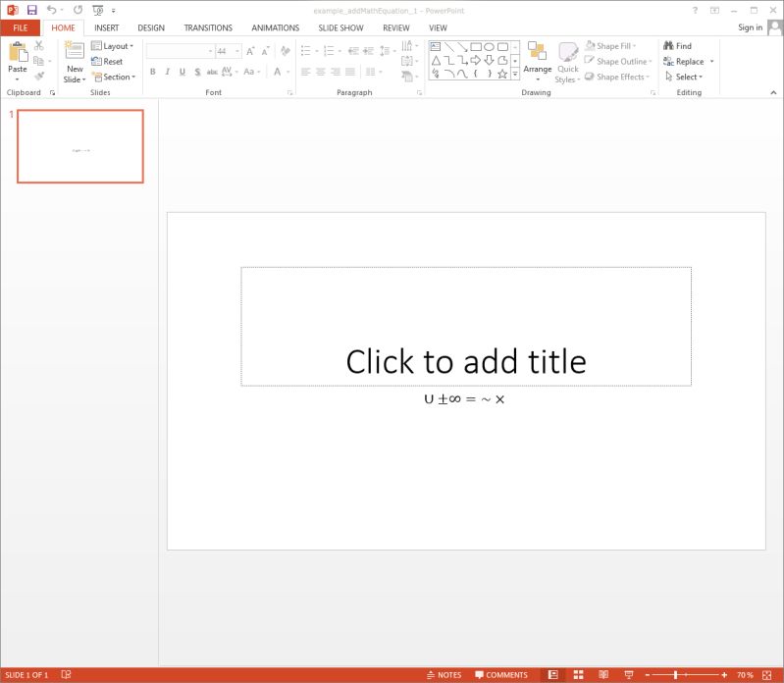Image resolution: width=784 pixels, height=683 pixels.
Task: Open the Shape Outline dropdown
Action: coord(618,61)
